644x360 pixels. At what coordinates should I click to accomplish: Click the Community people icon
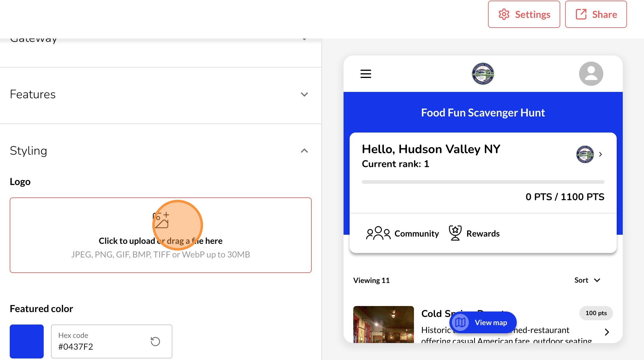(378, 233)
